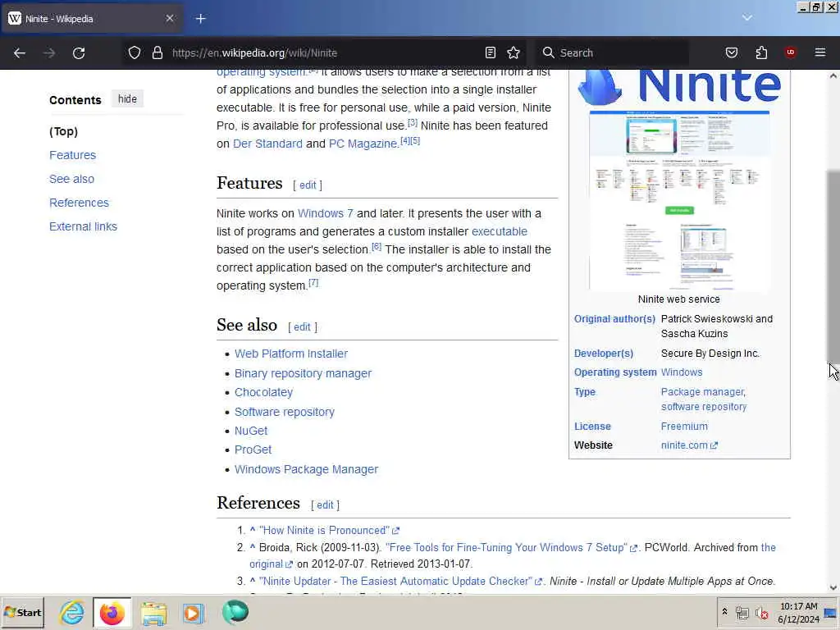Open "How Ninite is Pronounced" reference
This screenshot has width=840, height=630.
click(329, 531)
